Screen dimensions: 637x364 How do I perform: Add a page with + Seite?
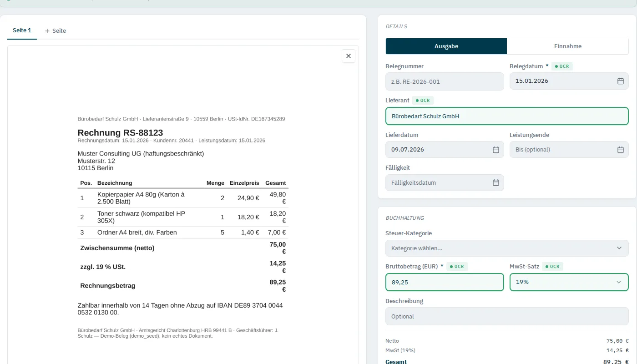(x=56, y=31)
